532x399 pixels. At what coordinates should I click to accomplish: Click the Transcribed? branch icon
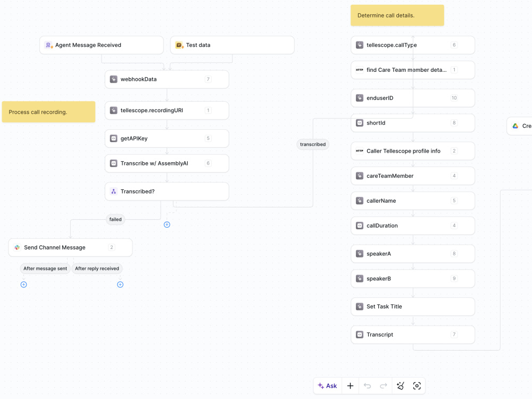coord(114,192)
